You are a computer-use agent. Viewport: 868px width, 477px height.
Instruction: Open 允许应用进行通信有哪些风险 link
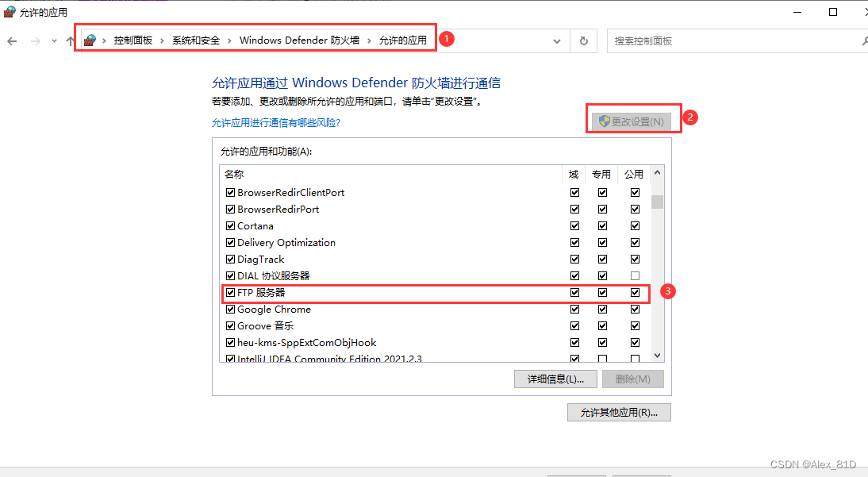[275, 122]
